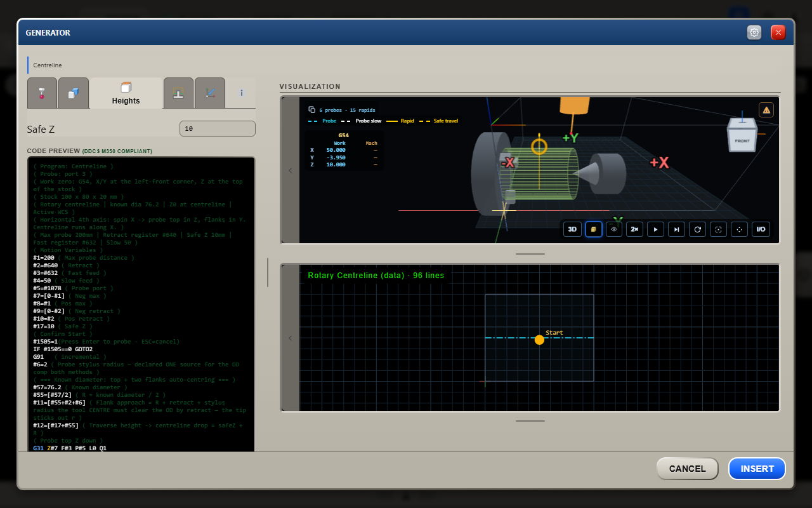
Task: Center the view with crosshair icon
Action: (x=739, y=229)
